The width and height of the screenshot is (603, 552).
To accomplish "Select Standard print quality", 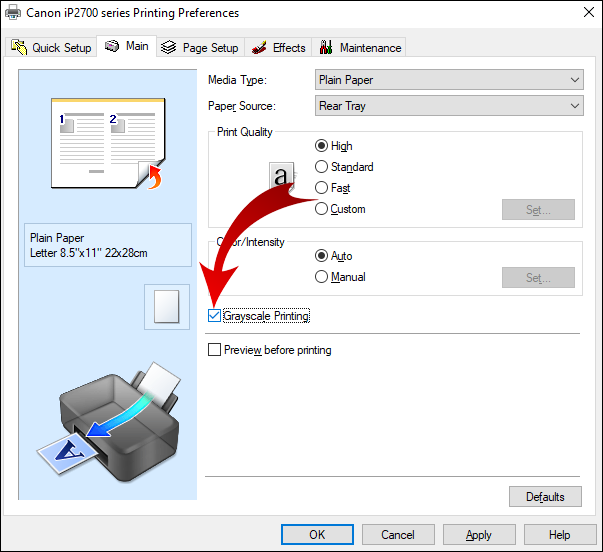I will point(344,167).
